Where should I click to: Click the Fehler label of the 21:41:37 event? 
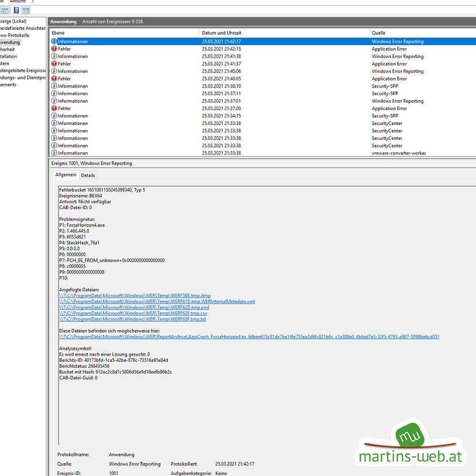click(x=64, y=64)
